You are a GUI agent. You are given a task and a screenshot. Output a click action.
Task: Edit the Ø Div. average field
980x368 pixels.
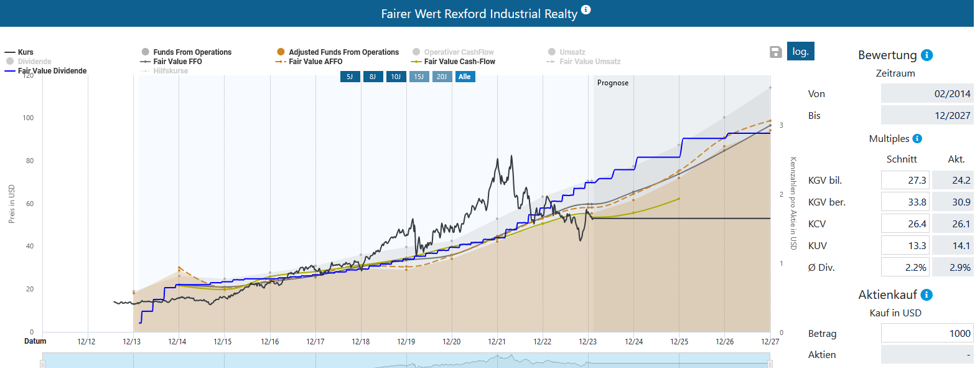905,267
